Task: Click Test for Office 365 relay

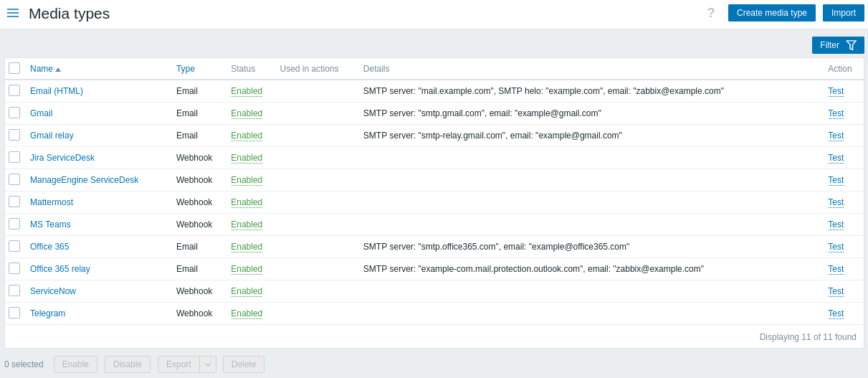Action: tap(836, 269)
